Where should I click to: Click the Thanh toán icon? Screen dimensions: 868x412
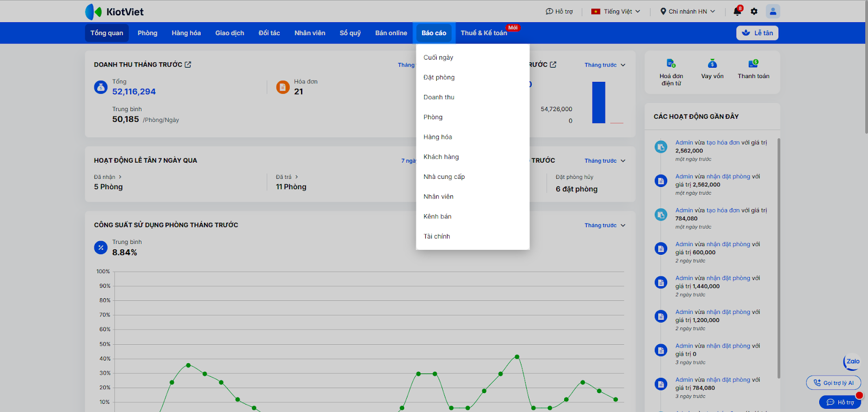click(x=754, y=63)
